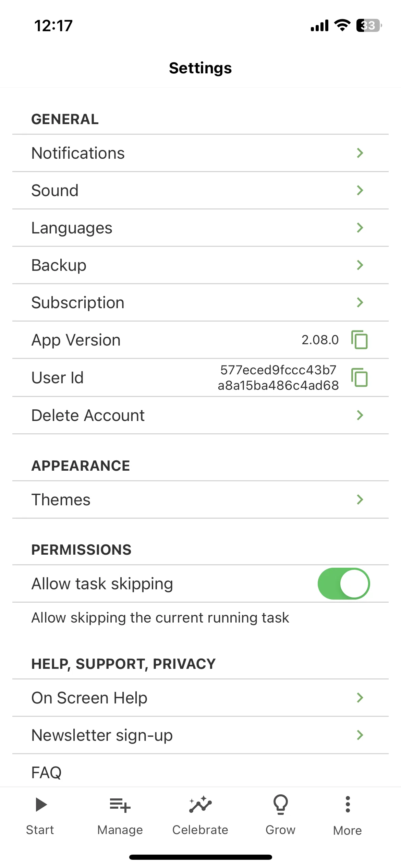
Task: Tap Delete Account
Action: pyautogui.click(x=200, y=415)
